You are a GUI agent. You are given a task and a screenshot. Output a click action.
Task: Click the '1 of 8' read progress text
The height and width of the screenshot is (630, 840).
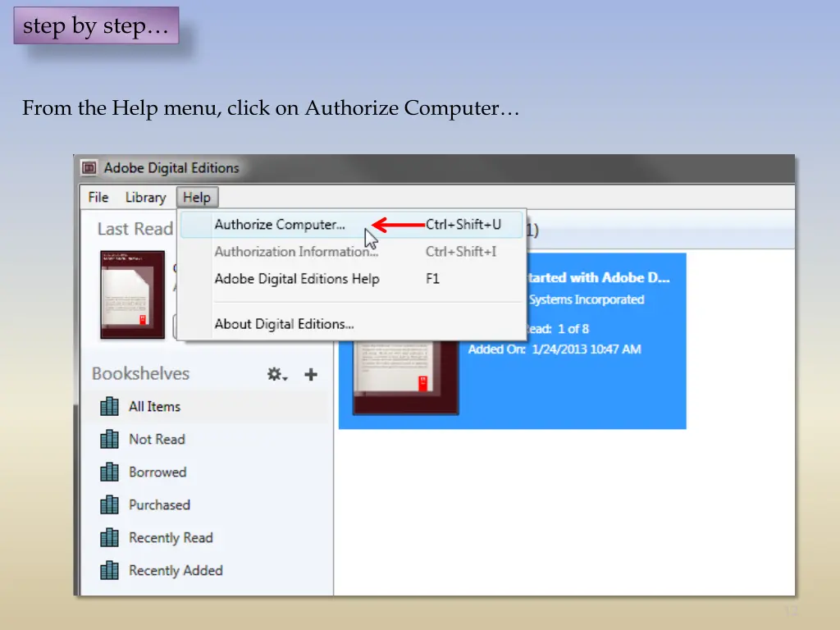[x=573, y=328]
